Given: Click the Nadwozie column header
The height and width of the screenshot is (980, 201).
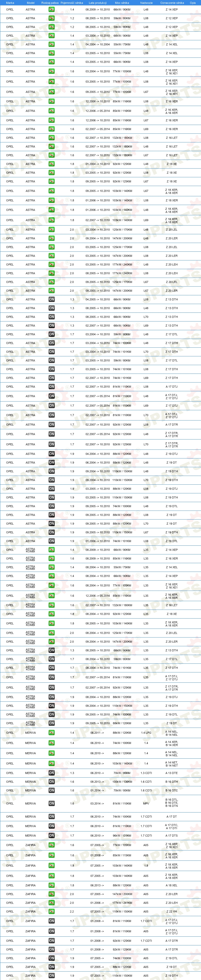Looking at the screenshot, I should 147,3.
